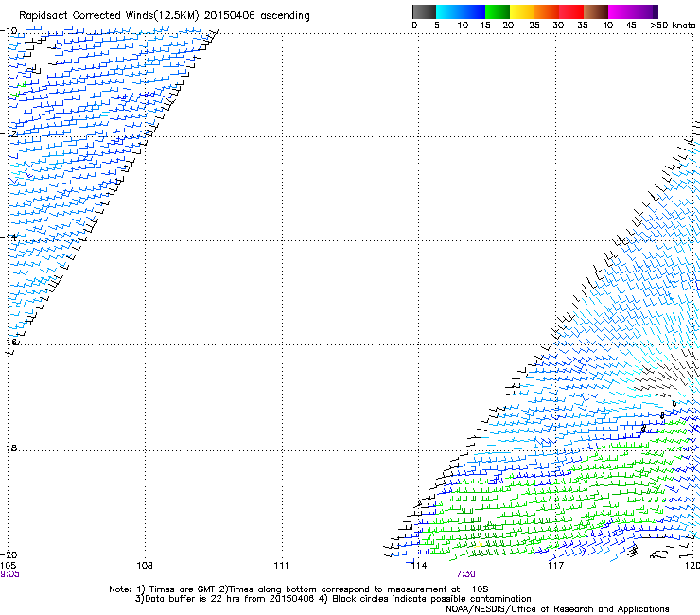The image size is (700, 615).
Task: Click the magenta 40-45 knots color band
Action: (621, 11)
